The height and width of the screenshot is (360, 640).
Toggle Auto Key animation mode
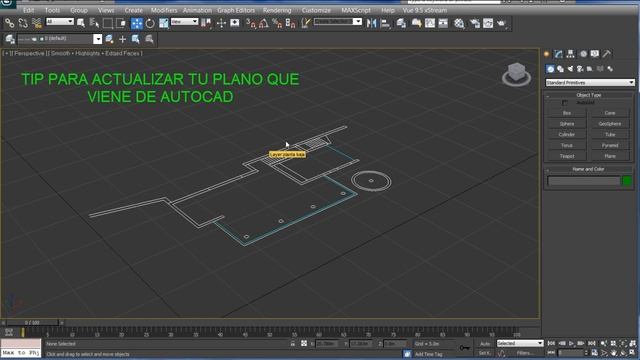(x=485, y=344)
